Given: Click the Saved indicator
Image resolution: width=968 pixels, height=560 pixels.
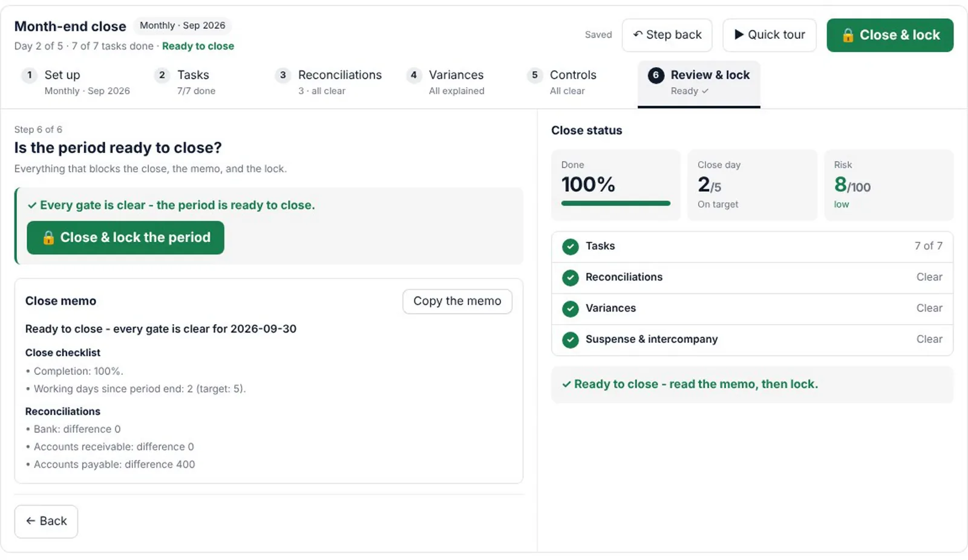Looking at the screenshot, I should coord(598,35).
